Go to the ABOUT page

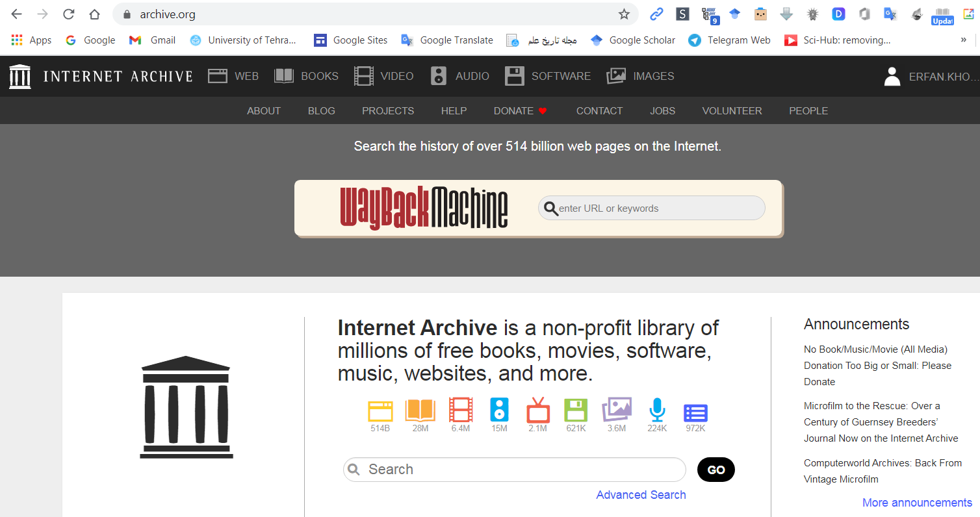(264, 111)
